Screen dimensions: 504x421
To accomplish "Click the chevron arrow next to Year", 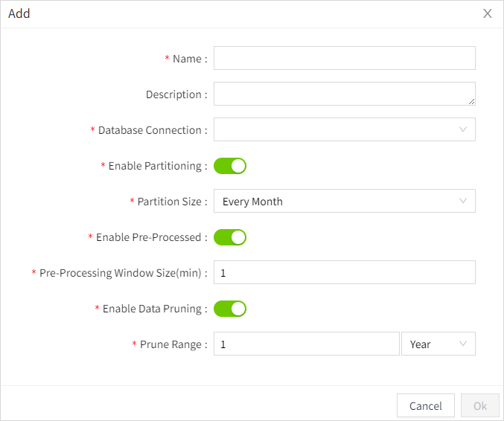I will tap(463, 344).
